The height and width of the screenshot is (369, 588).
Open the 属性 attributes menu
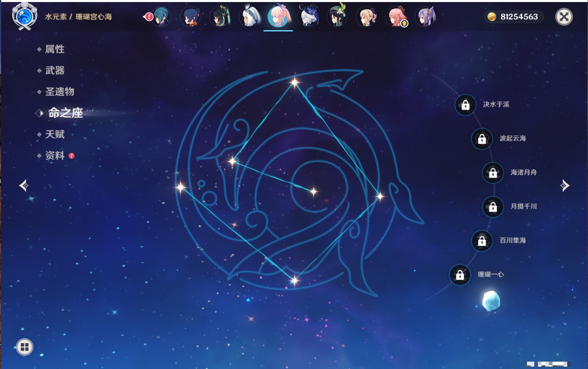point(55,49)
